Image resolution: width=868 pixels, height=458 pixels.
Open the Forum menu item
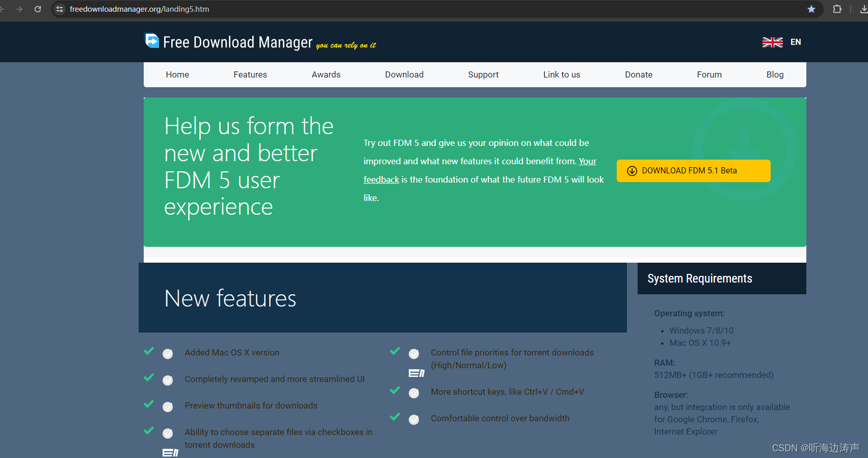[709, 74]
